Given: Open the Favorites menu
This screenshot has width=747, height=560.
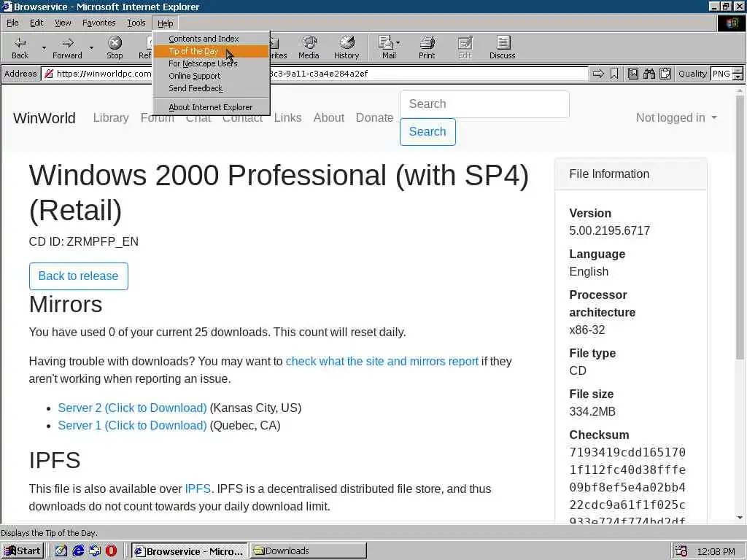Looking at the screenshot, I should tap(98, 23).
